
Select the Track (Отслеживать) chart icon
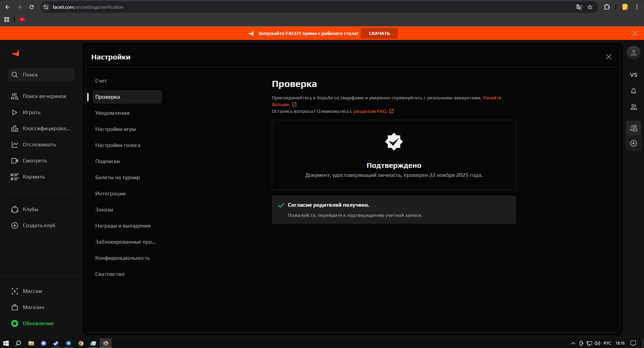click(x=15, y=144)
